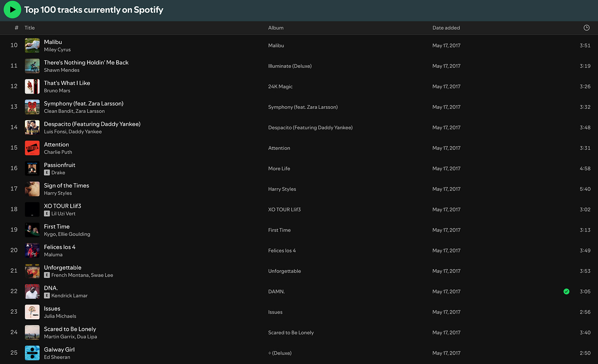This screenshot has width=598, height=364.
Task: Select track title XO TOUR Llif3
Action: 62,206
